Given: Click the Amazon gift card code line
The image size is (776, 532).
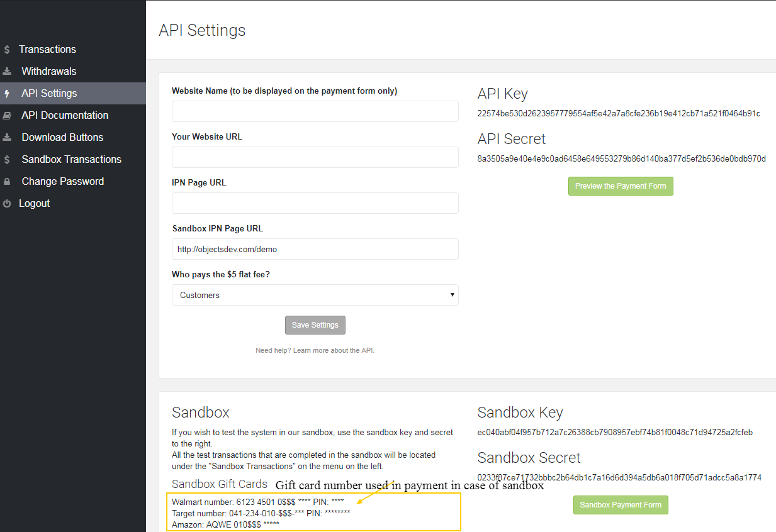Looking at the screenshot, I should (226, 524).
